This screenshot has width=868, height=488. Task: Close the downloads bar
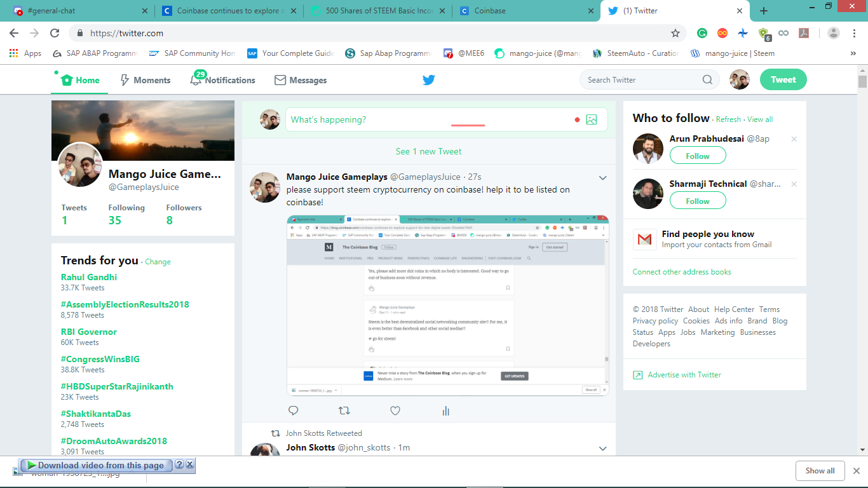(857, 471)
